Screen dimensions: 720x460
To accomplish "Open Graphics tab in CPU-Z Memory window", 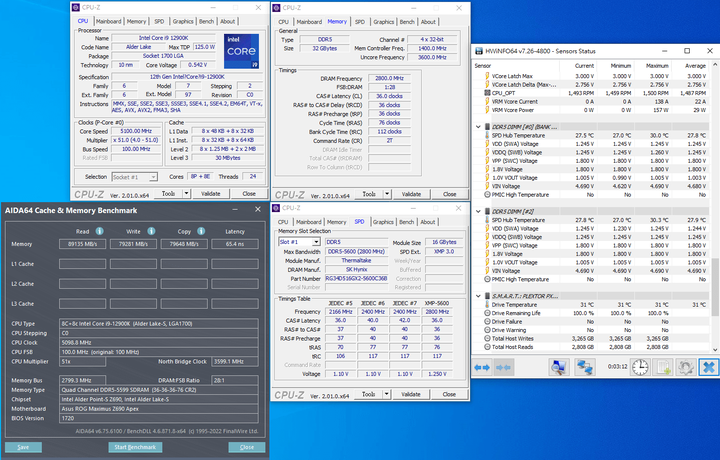I will 383,22.
